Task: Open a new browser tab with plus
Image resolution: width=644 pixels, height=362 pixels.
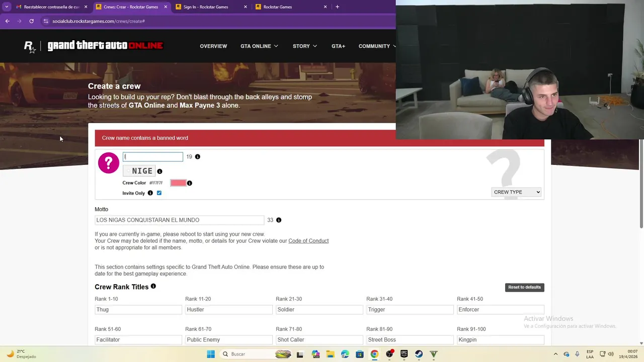Action: click(x=337, y=7)
